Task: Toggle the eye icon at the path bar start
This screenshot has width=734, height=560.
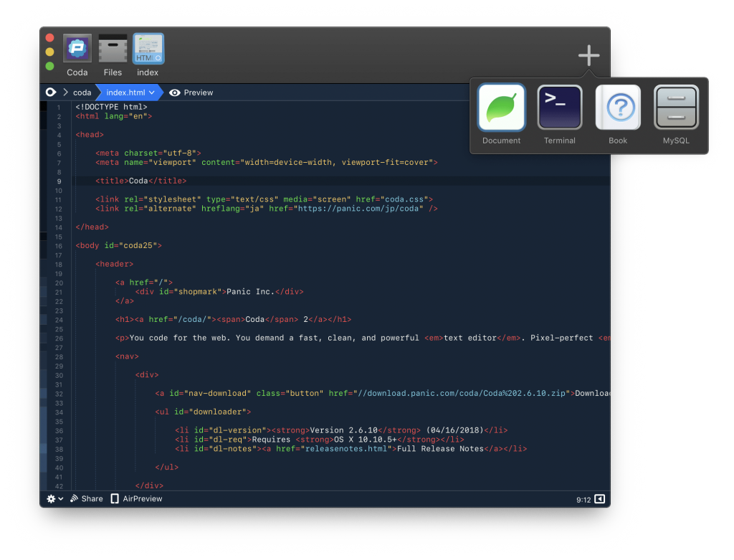Action: [51, 92]
